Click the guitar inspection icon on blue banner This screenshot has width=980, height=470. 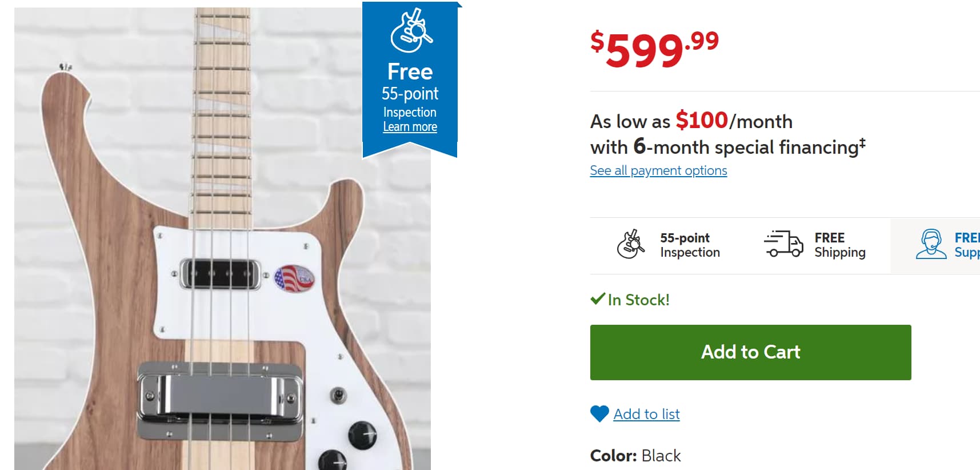411,31
